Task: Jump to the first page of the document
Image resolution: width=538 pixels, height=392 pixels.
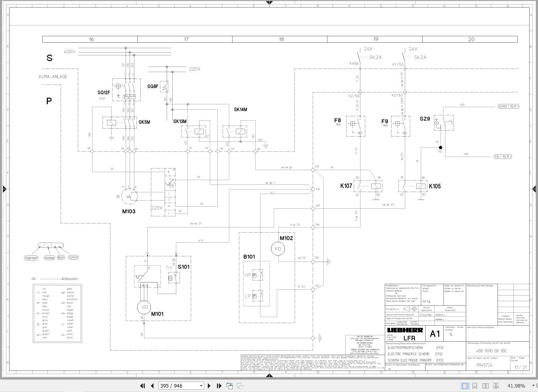Action: tap(142, 386)
